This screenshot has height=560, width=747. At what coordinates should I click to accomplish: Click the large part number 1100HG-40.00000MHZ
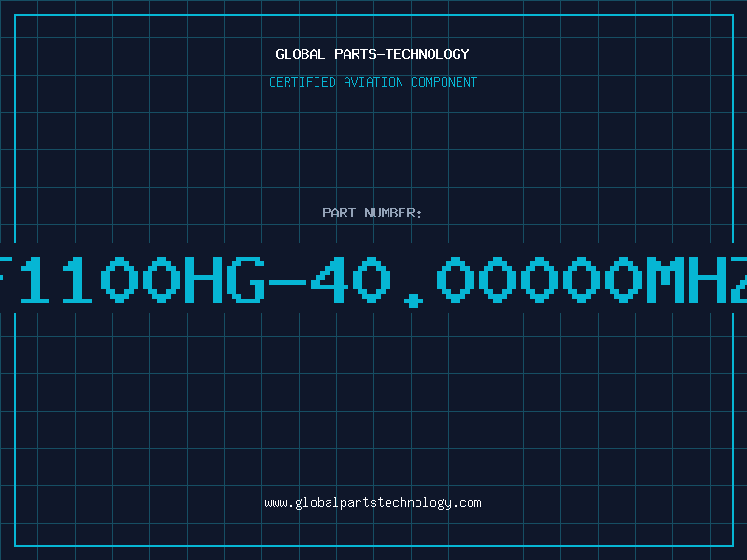coord(373,280)
